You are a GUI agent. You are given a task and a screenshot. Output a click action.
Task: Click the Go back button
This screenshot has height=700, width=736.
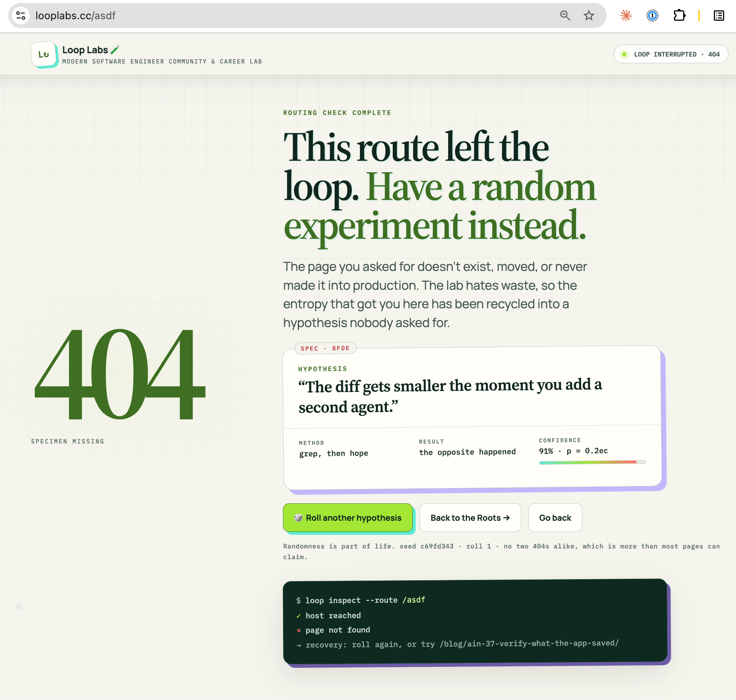point(555,517)
